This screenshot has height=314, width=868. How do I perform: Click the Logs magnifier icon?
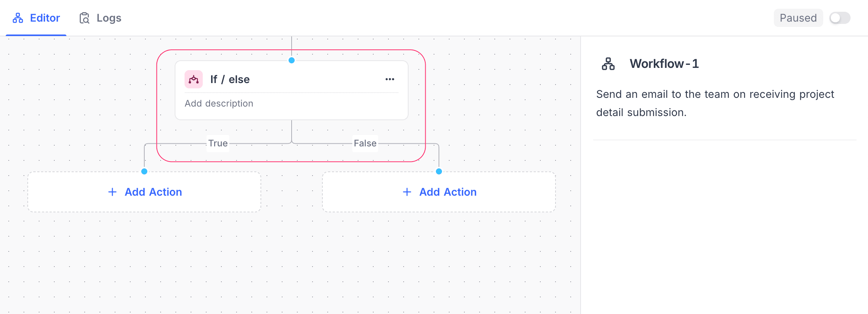(84, 17)
